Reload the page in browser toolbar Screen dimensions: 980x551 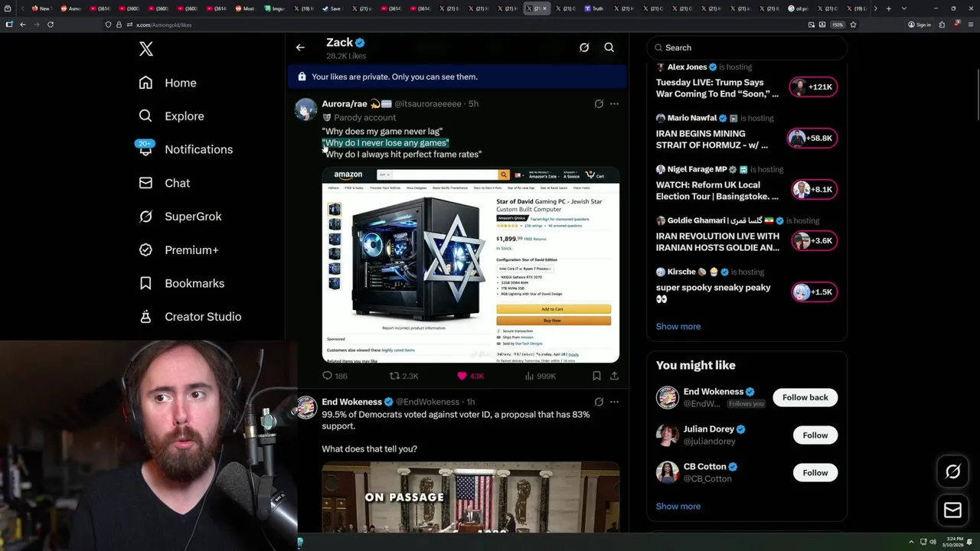51,24
